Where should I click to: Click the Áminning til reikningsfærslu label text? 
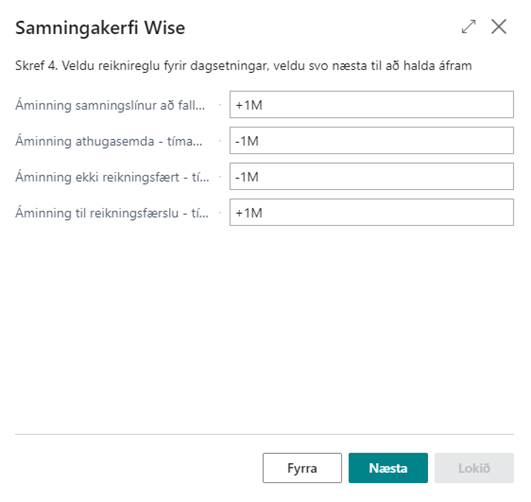pyautogui.click(x=112, y=213)
